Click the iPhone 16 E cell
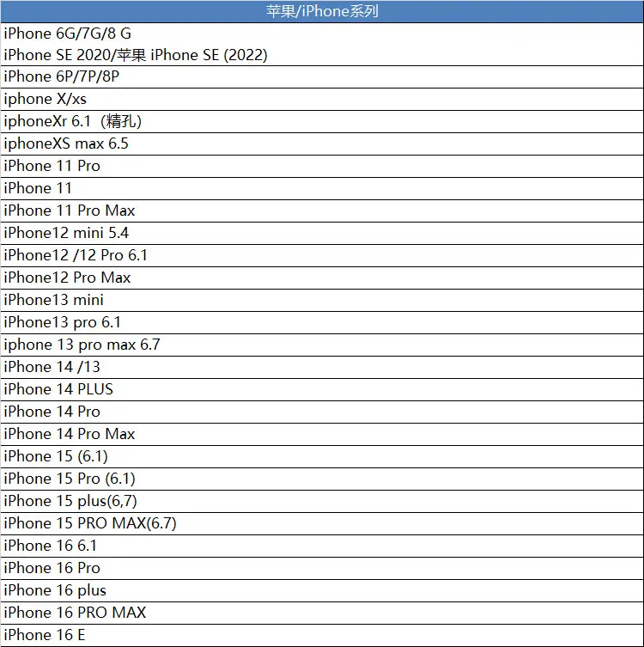Screen dimensions: 644x647 pos(322,635)
